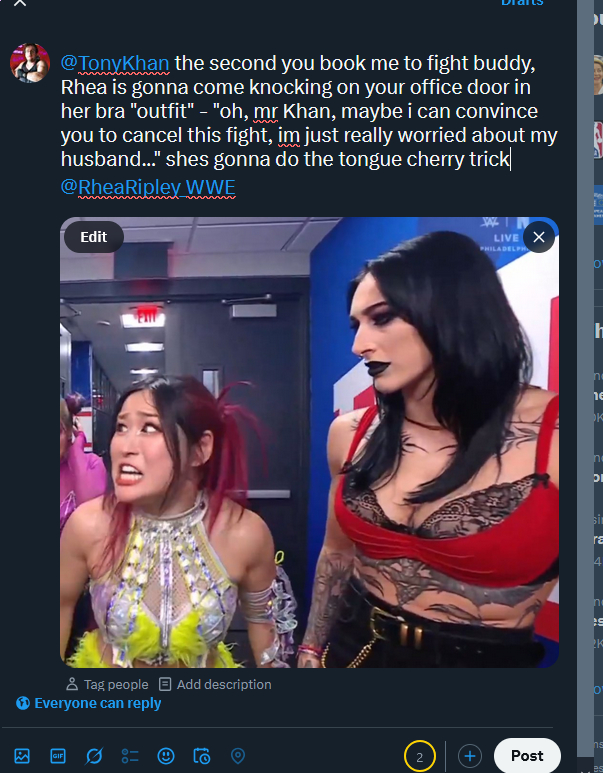This screenshot has width=603, height=773.
Task: Click the Grok enhance icon
Action: click(94, 756)
